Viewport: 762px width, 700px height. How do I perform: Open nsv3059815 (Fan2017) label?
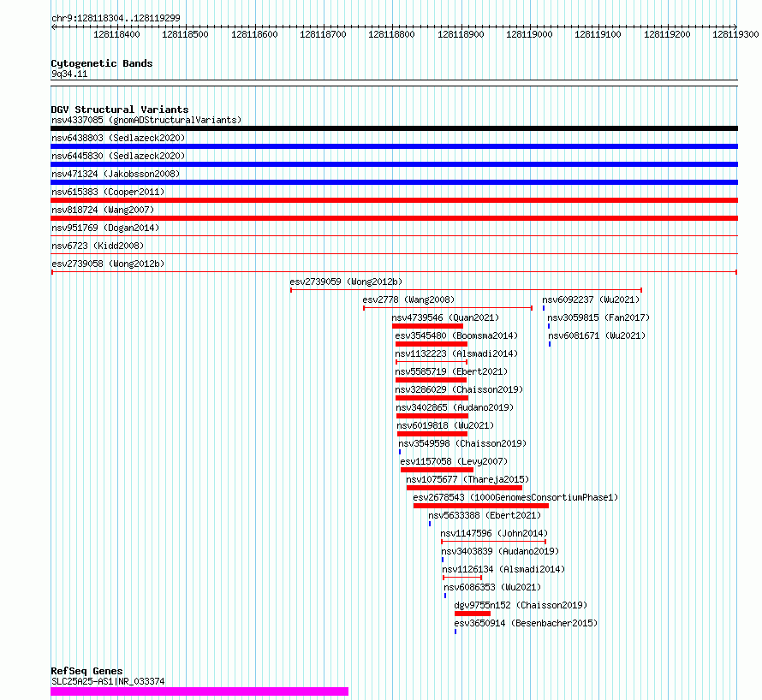(x=598, y=317)
